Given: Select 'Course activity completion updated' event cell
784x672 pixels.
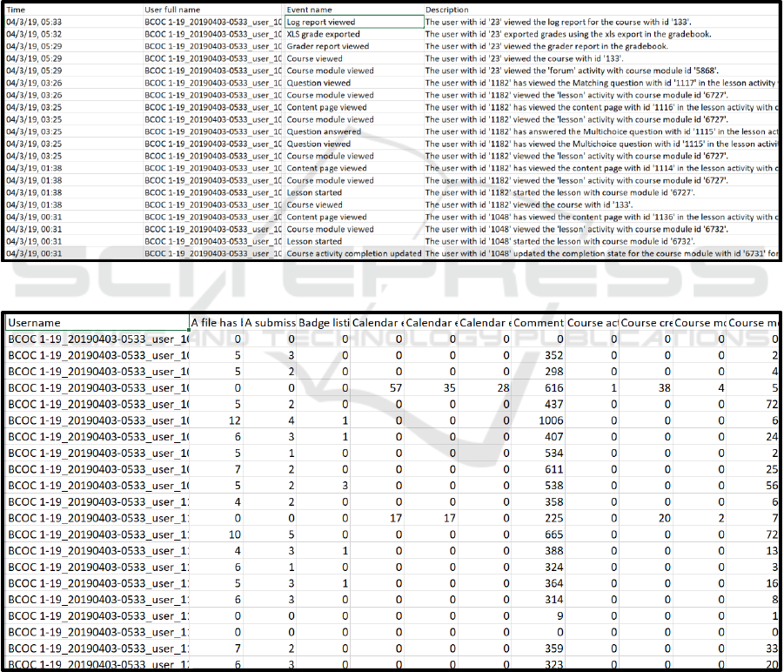Looking at the screenshot, I should pos(353,253).
